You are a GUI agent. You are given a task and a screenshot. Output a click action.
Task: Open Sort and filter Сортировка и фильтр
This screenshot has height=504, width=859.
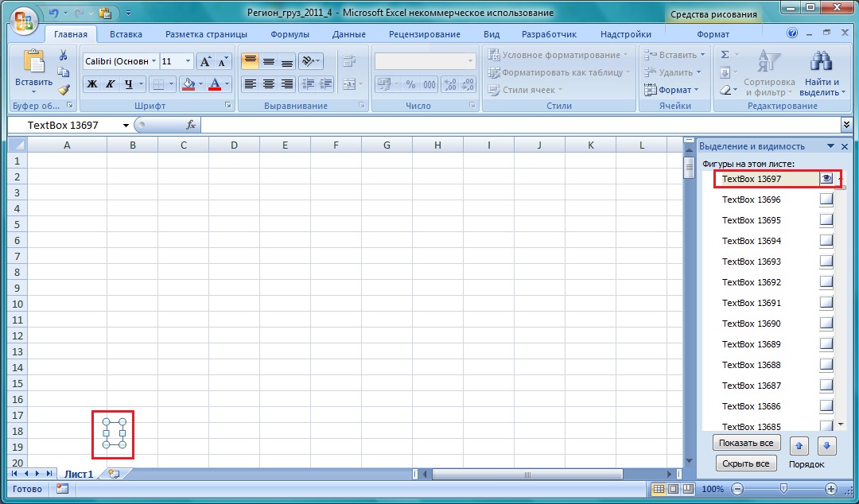click(x=769, y=72)
